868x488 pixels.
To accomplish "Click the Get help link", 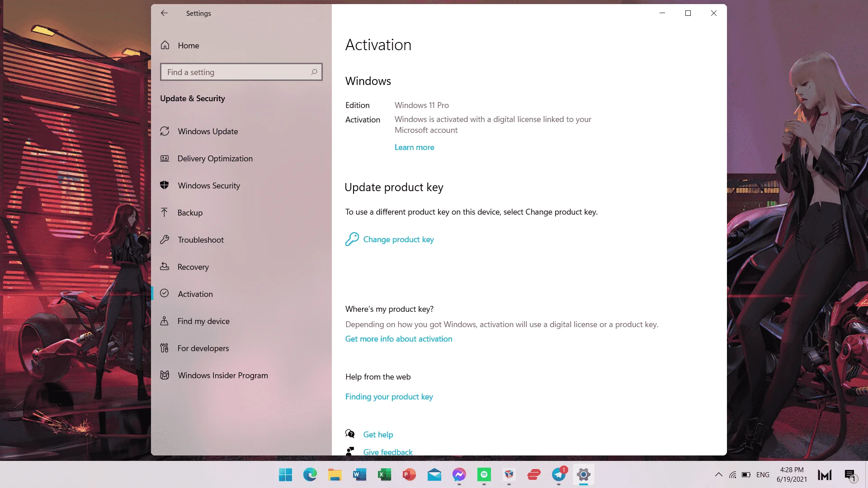I will coord(378,435).
